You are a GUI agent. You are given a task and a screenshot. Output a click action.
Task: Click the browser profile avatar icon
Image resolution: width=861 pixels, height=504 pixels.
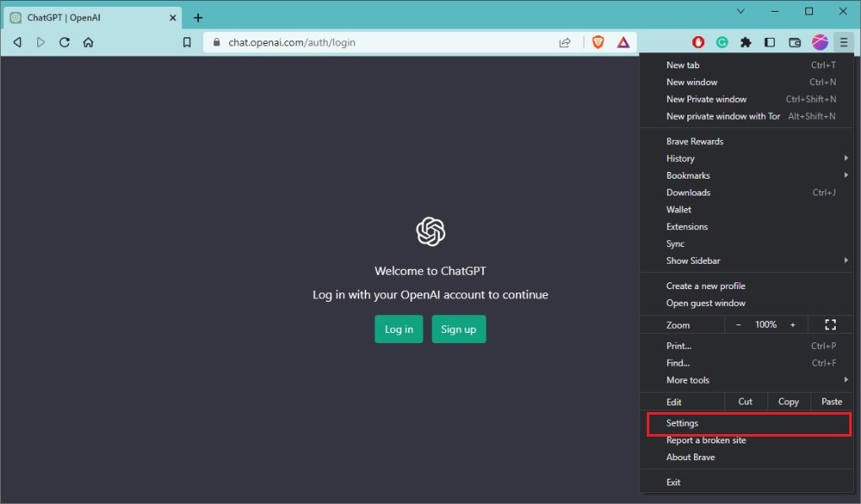tap(819, 42)
